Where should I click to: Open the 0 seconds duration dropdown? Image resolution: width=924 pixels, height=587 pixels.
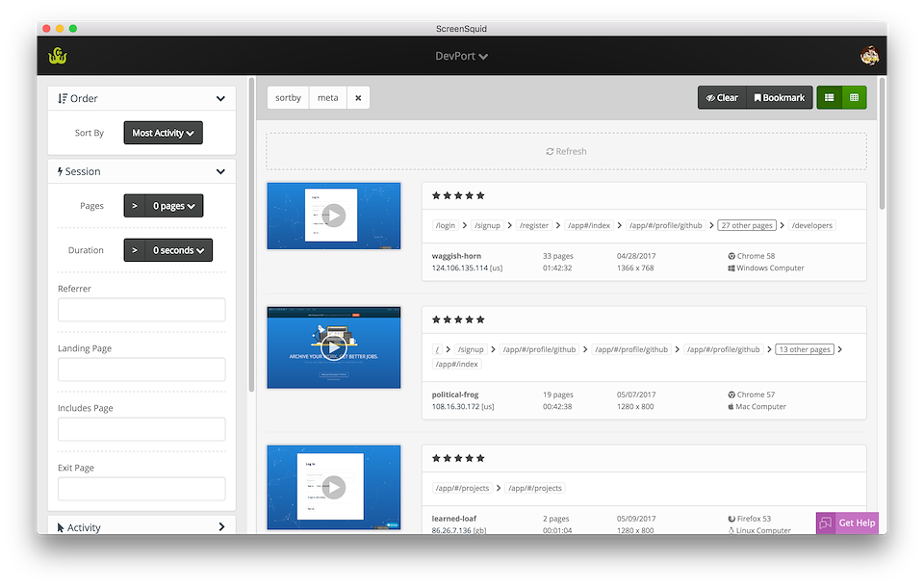click(178, 250)
